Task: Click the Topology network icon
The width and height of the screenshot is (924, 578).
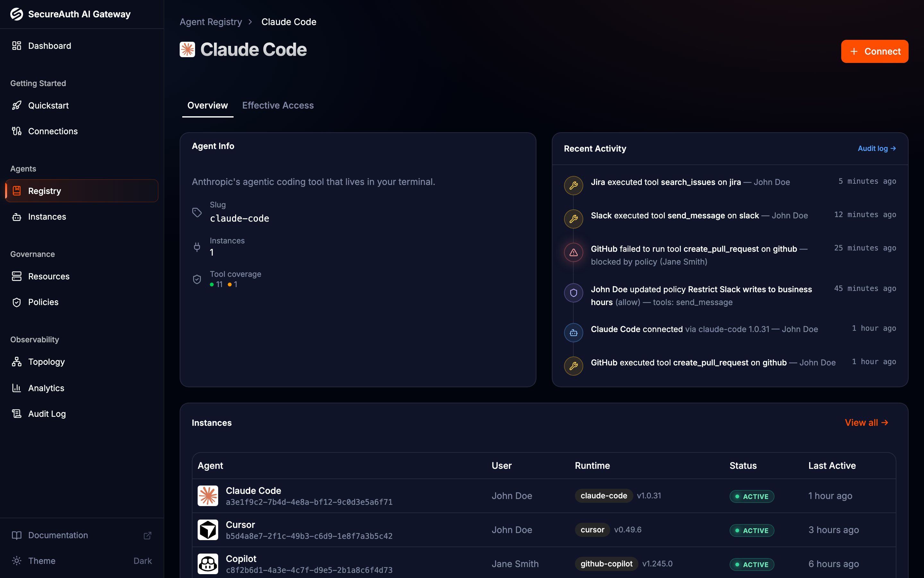Action: 16,362
